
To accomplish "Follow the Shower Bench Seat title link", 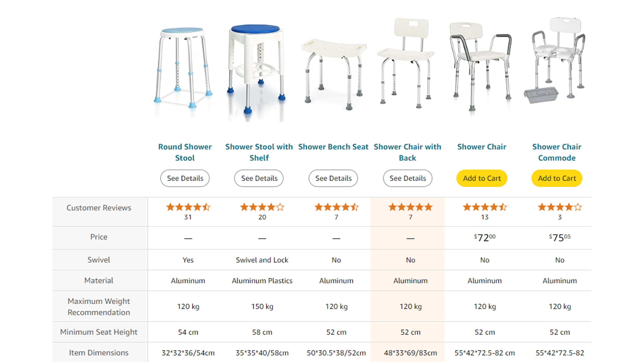I will pyautogui.click(x=333, y=147).
